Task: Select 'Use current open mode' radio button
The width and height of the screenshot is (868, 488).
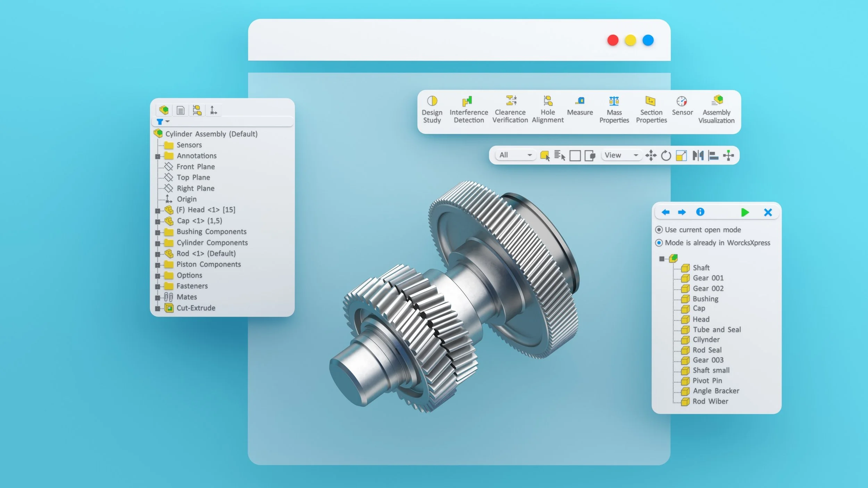Action: tap(659, 230)
